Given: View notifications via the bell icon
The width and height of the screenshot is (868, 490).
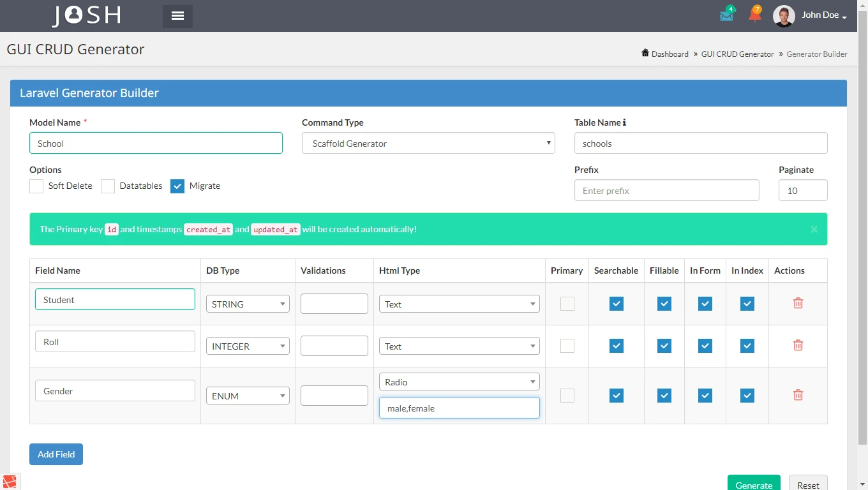Looking at the screenshot, I should pos(754,15).
